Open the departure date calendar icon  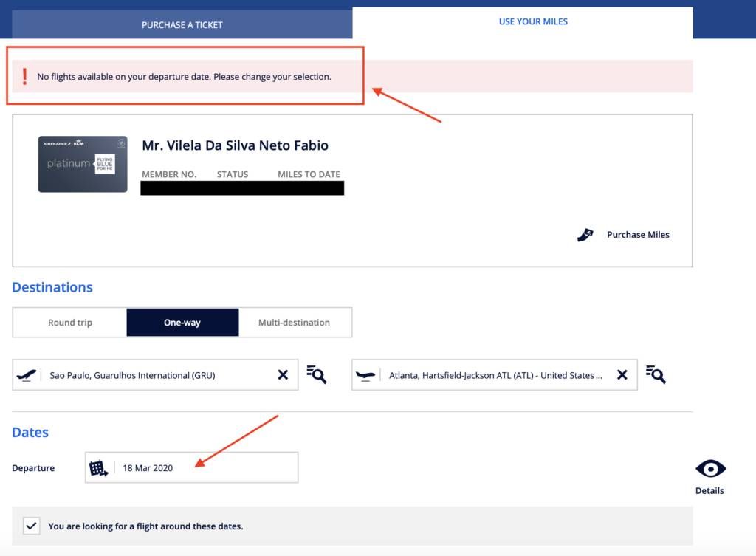(99, 467)
